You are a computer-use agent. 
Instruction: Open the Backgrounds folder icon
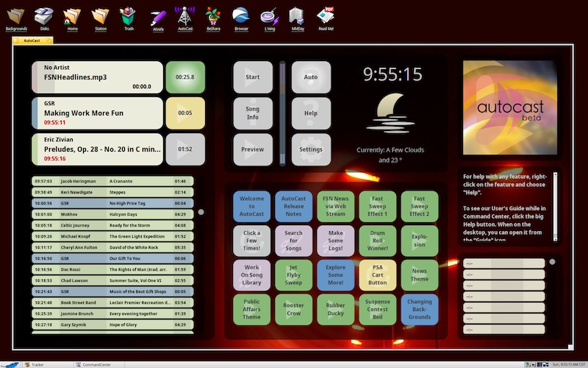(x=15, y=19)
